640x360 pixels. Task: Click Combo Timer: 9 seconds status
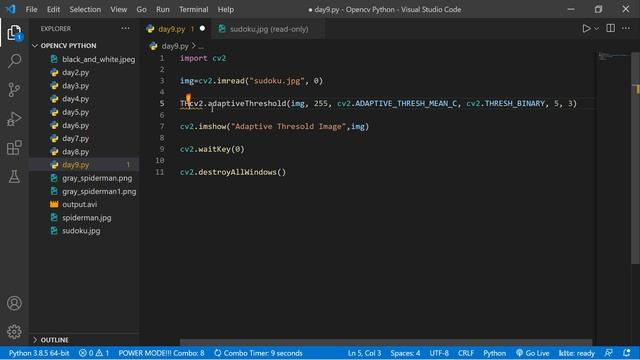[258, 353]
